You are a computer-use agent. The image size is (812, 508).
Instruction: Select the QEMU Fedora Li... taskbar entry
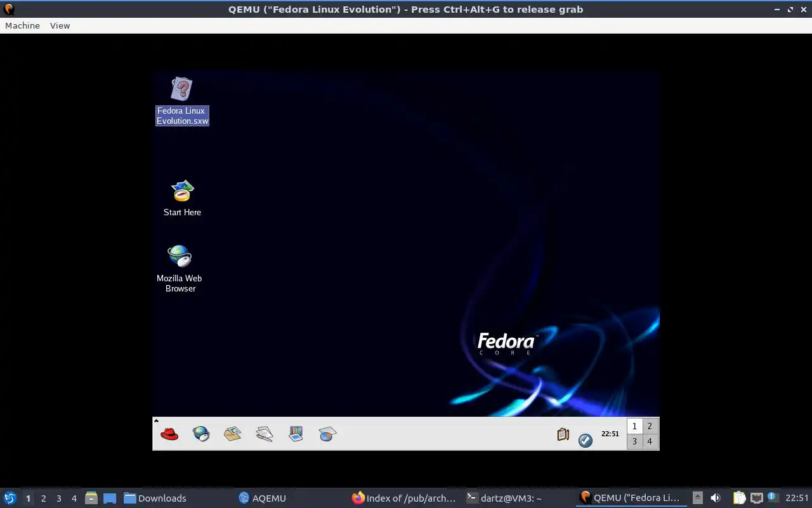631,498
